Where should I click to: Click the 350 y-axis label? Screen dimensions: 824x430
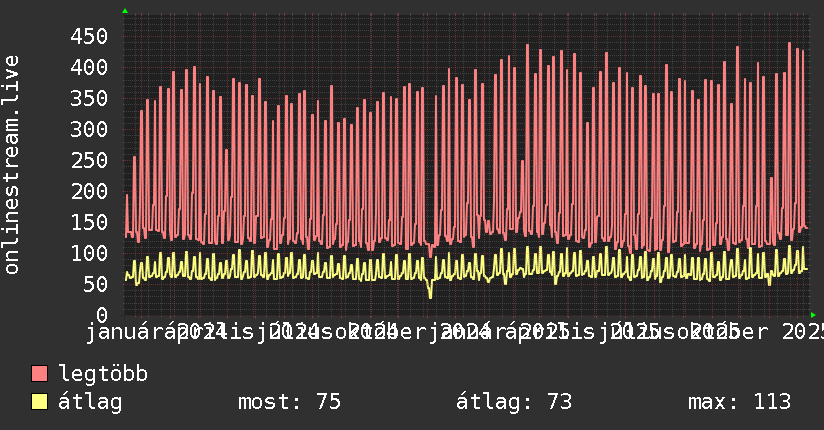click(x=89, y=98)
